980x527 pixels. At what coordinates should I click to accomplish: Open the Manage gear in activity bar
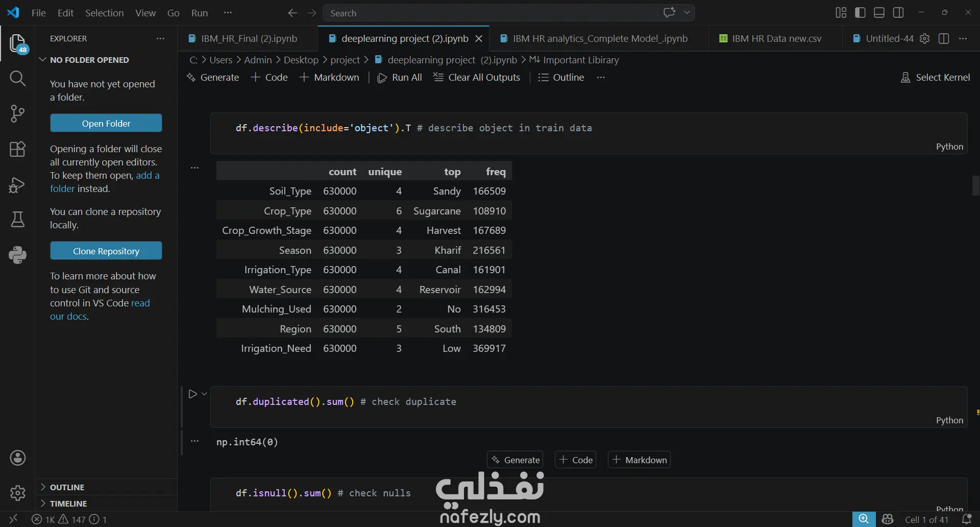click(x=18, y=493)
